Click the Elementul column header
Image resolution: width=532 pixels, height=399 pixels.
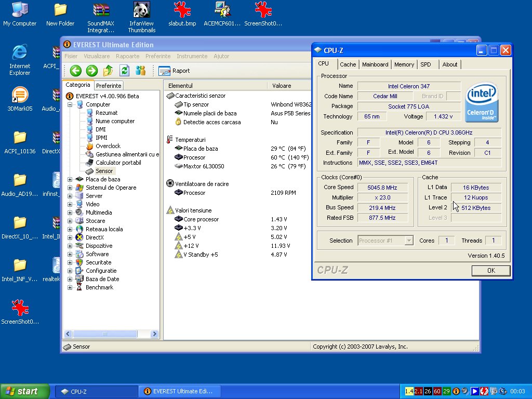[x=216, y=86]
